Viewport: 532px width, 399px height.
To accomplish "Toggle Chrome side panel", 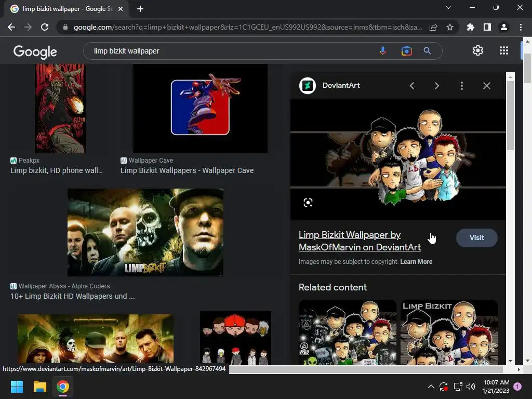I will click(487, 27).
